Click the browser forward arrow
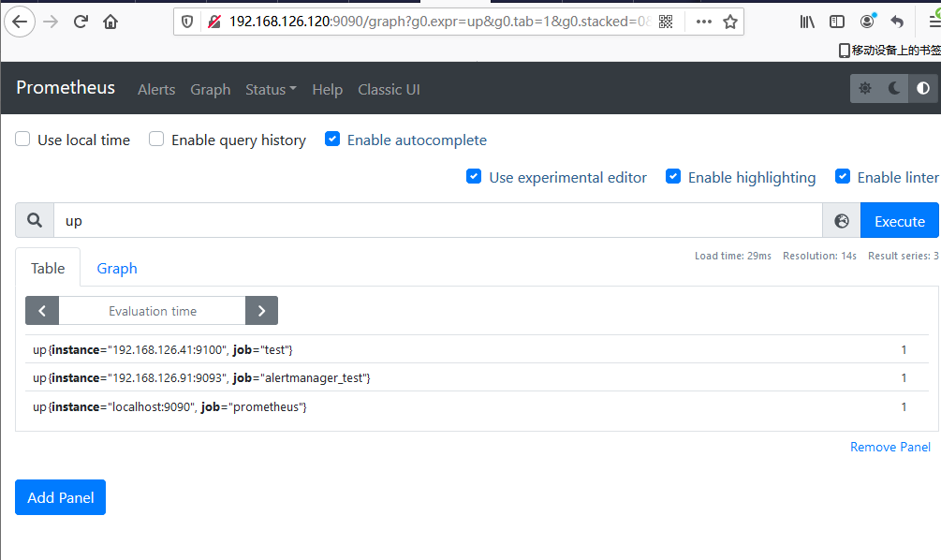Screen dimensions: 941x560 [x=51, y=22]
